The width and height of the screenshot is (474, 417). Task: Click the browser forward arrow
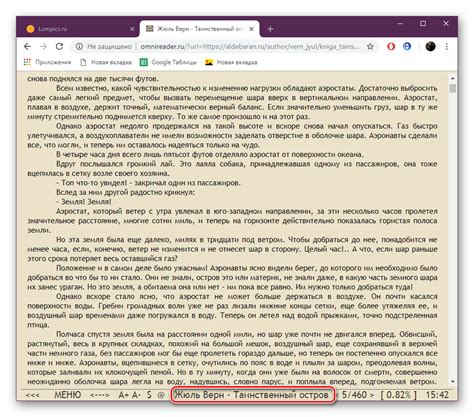[x=44, y=46]
